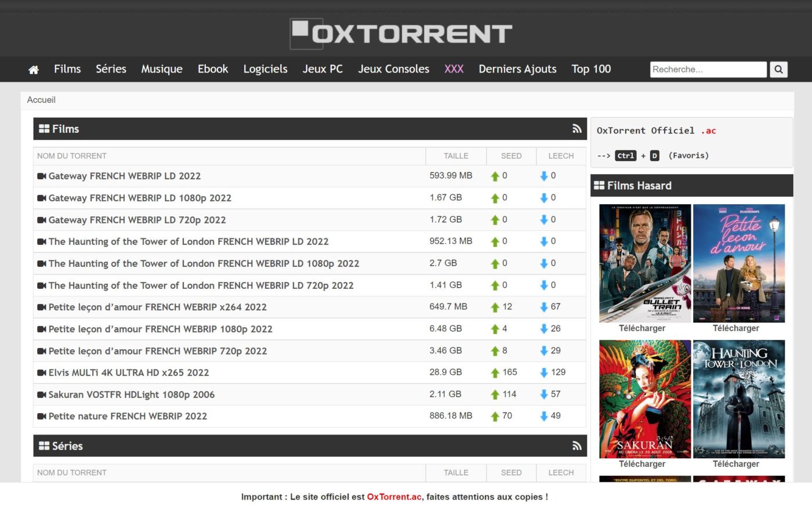Click the home icon in the navigation bar
Viewport: 812px width, 507px height.
pos(33,69)
